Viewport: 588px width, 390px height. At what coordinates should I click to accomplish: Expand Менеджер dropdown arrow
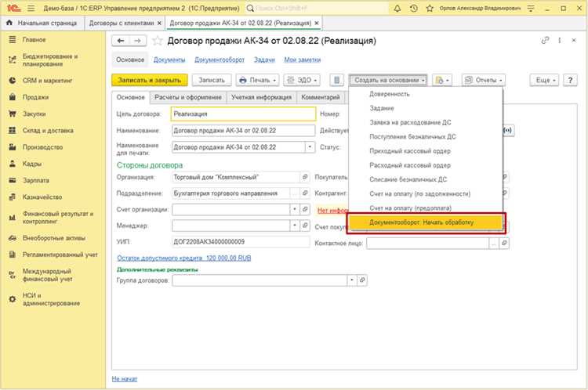click(x=295, y=226)
